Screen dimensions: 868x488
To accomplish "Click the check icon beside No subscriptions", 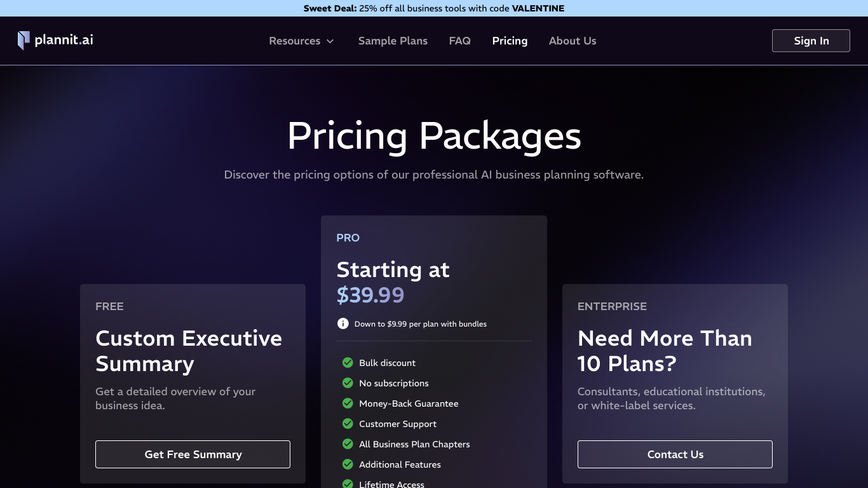I will (x=348, y=383).
